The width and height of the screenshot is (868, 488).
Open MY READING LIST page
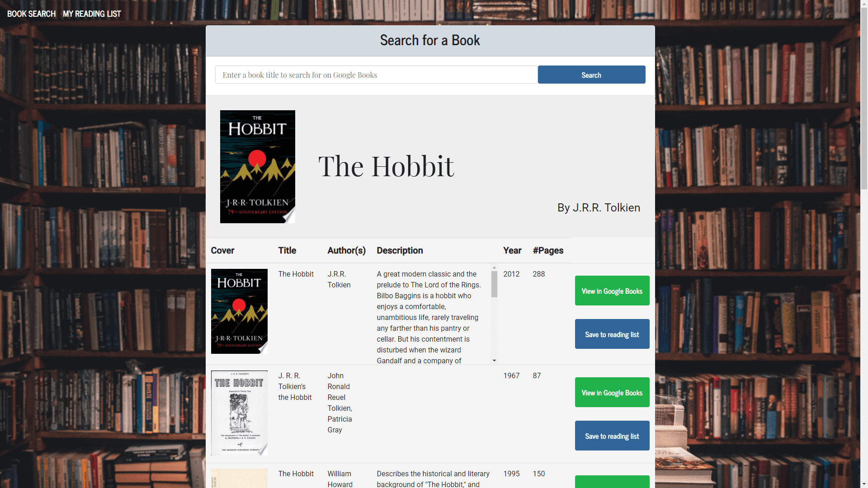pos(92,14)
